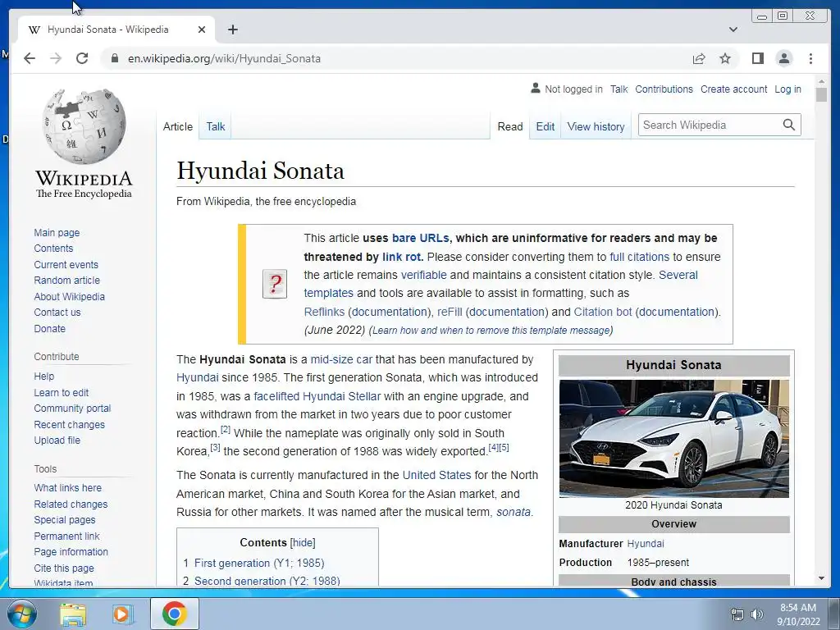Open the bare URLs link
The height and width of the screenshot is (630, 840).
421,238
